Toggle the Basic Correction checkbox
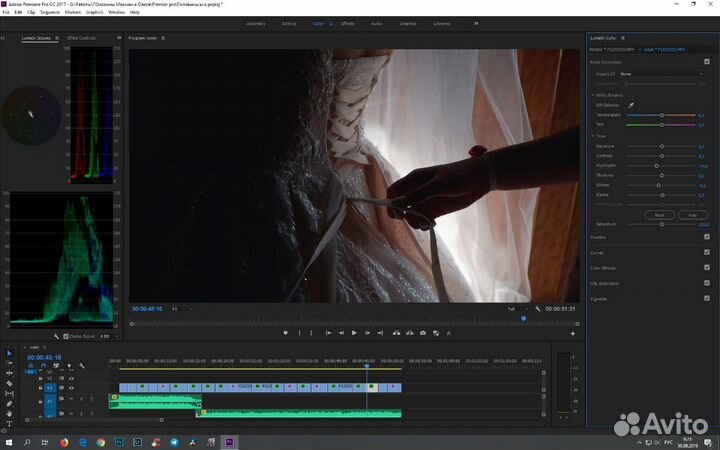The height and width of the screenshot is (450, 720). [707, 62]
